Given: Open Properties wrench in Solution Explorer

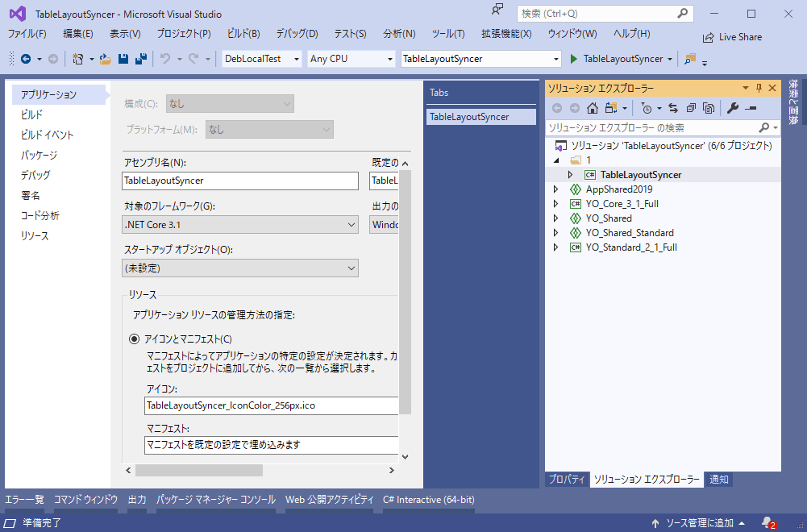Looking at the screenshot, I should pyautogui.click(x=733, y=108).
